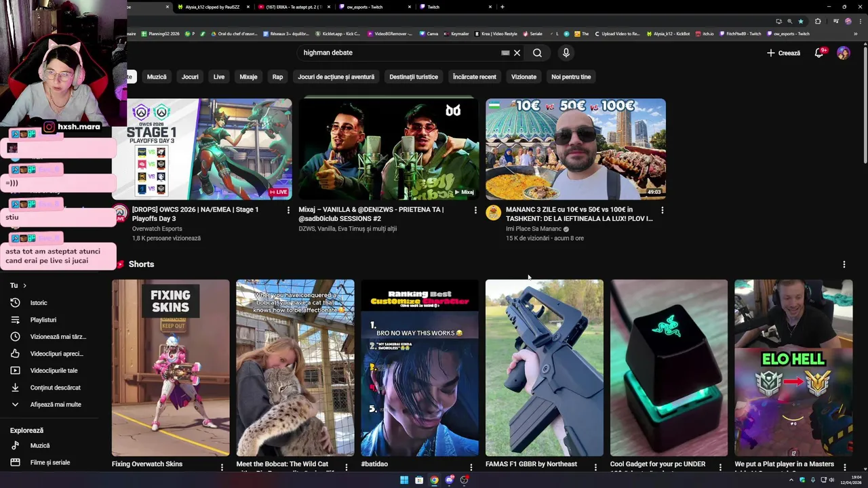
Task: Open Imi Place Sa Mananc channel link
Action: (x=534, y=229)
